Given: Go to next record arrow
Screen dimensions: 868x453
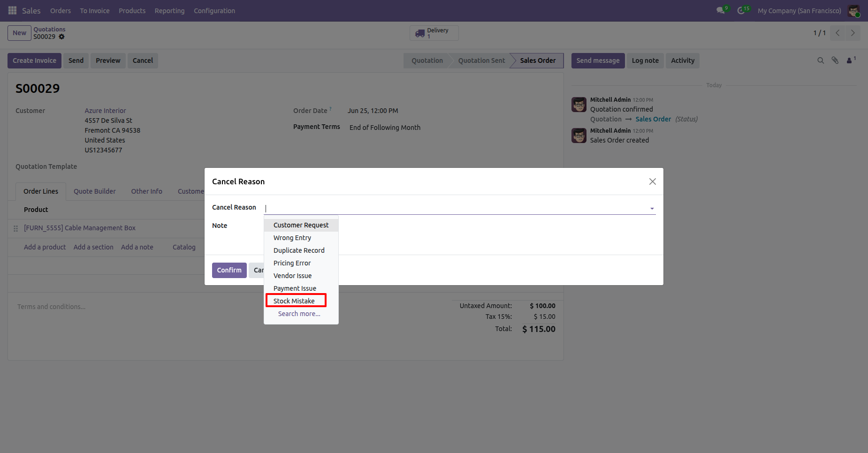Looking at the screenshot, I should click(853, 33).
